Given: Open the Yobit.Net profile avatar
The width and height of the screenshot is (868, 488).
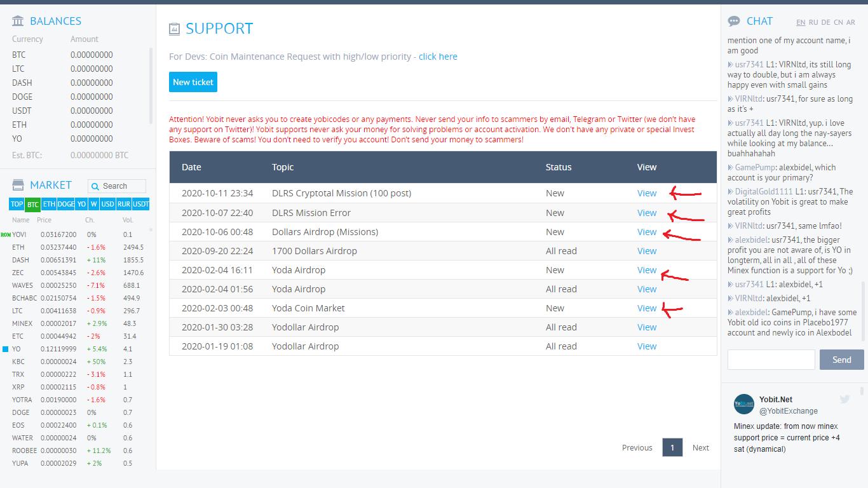Looking at the screenshot, I should [x=744, y=404].
